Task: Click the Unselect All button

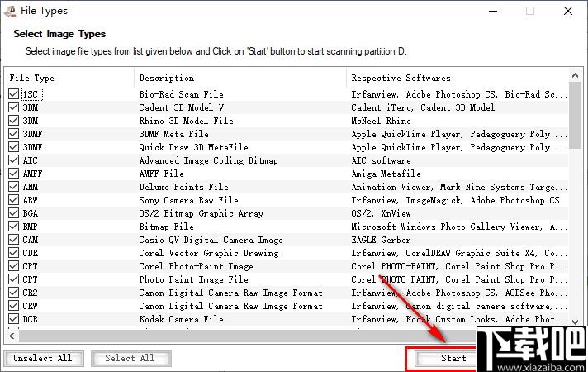Action: [x=44, y=358]
